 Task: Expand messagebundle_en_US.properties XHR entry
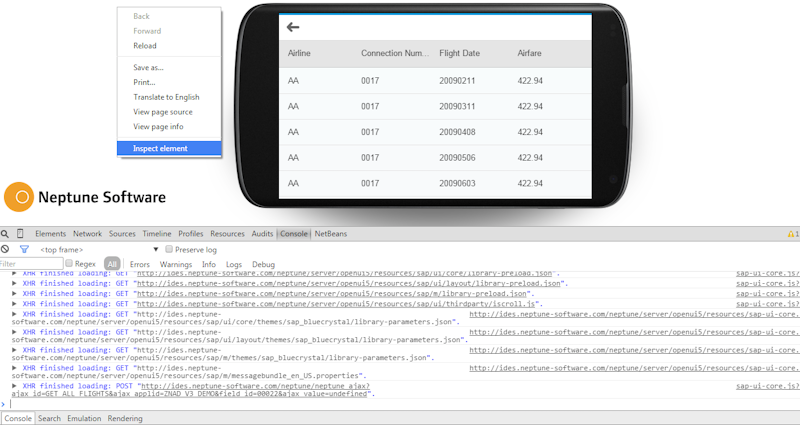pyautogui.click(x=14, y=368)
